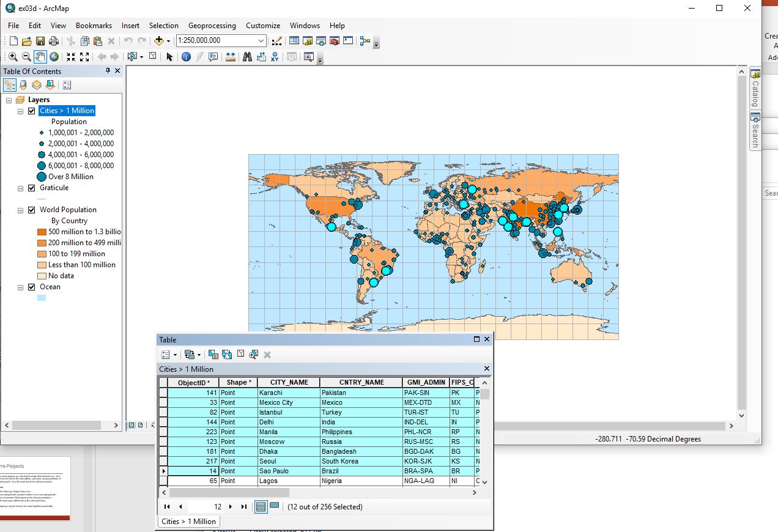Collapse the World Population layer legend
Image resolution: width=778 pixels, height=532 pixels.
[x=20, y=210]
